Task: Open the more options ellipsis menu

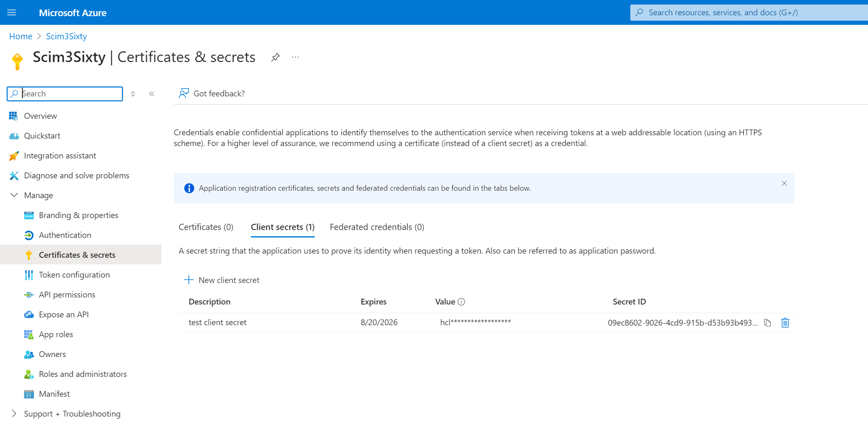Action: pos(295,57)
